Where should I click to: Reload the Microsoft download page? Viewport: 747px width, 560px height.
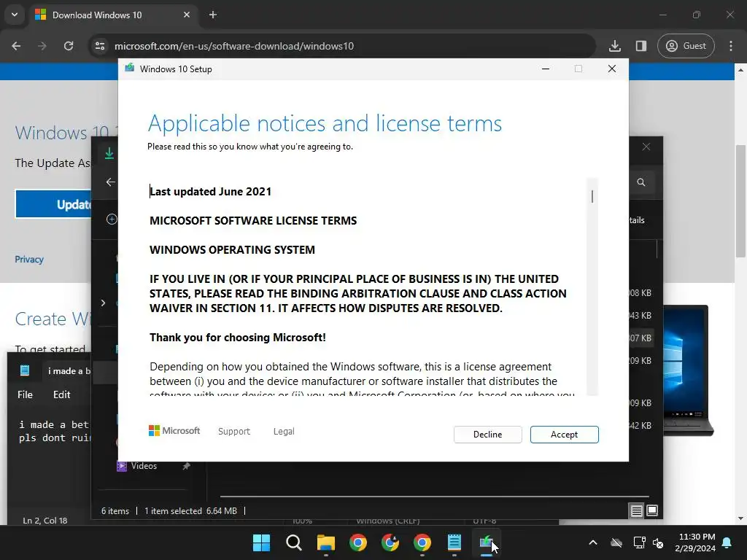(69, 46)
